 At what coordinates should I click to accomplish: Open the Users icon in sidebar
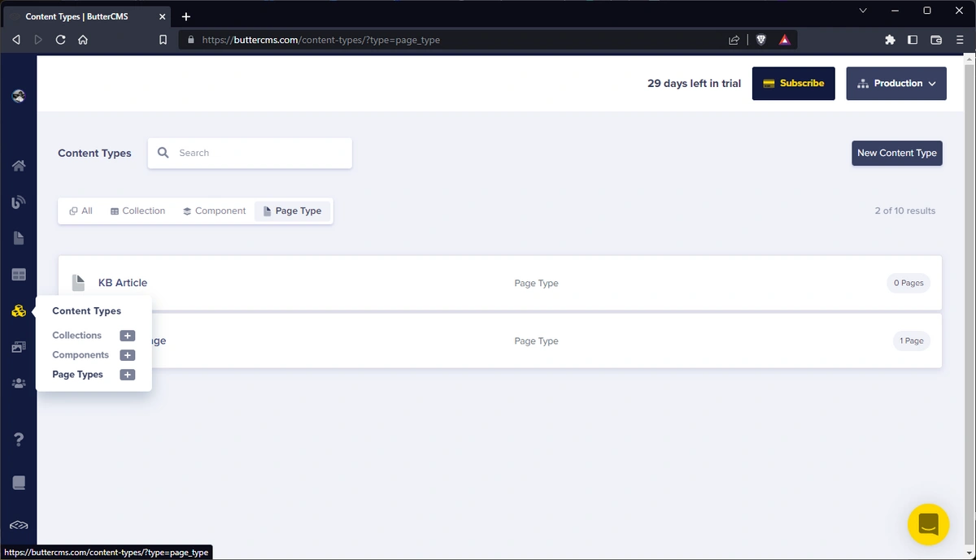coord(19,383)
